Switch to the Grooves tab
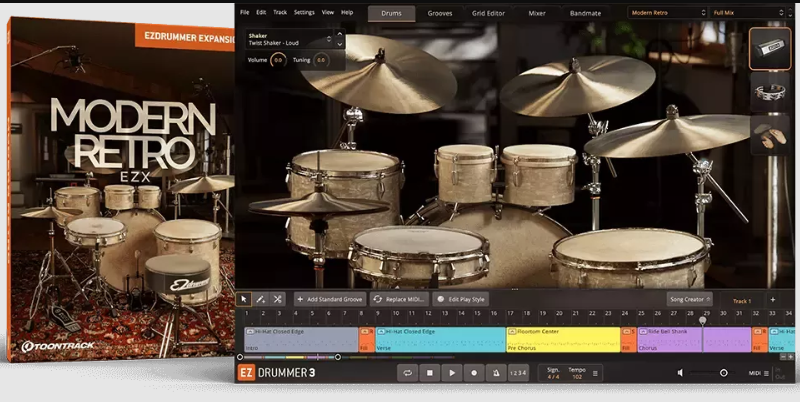This screenshot has height=402, width=800. click(x=440, y=13)
